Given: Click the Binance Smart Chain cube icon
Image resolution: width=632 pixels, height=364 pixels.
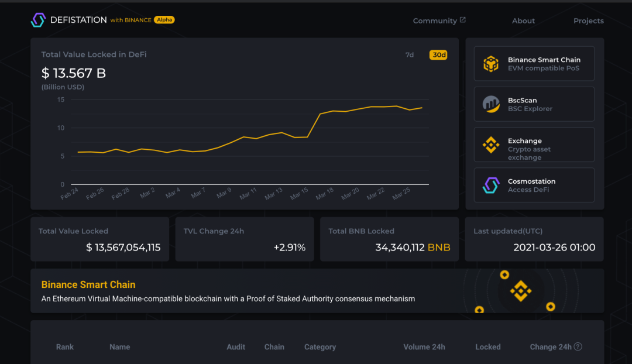Looking at the screenshot, I should (x=490, y=64).
